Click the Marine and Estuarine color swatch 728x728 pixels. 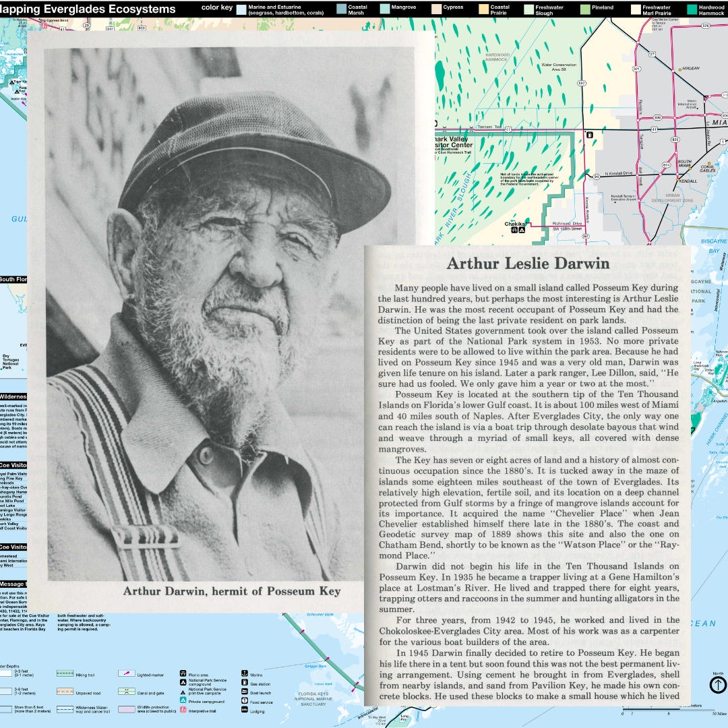(x=241, y=9)
